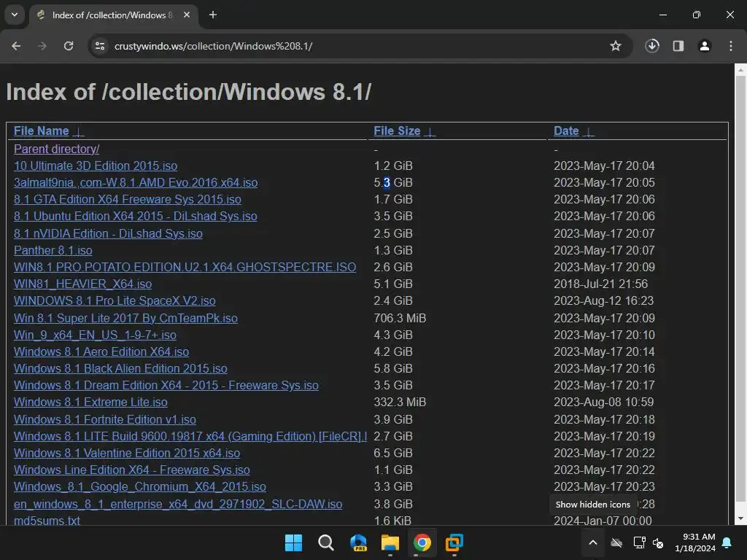
Task: Close the Index of /collection tab
Action: 187,15
